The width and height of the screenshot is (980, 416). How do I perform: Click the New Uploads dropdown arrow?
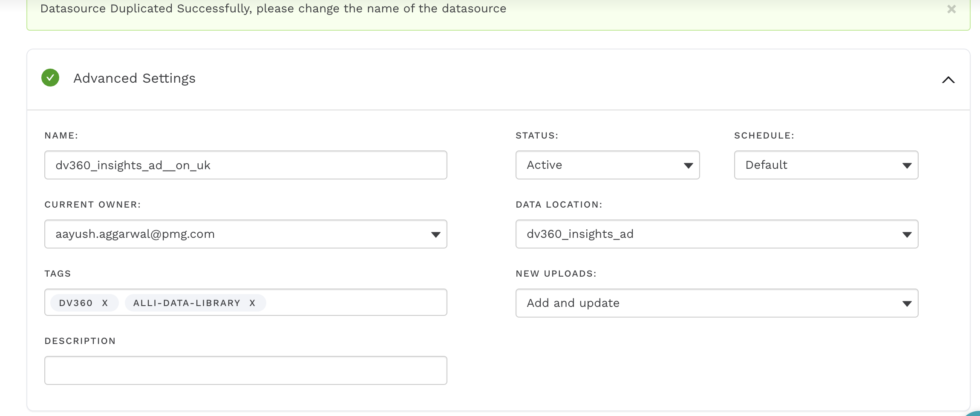point(907,303)
